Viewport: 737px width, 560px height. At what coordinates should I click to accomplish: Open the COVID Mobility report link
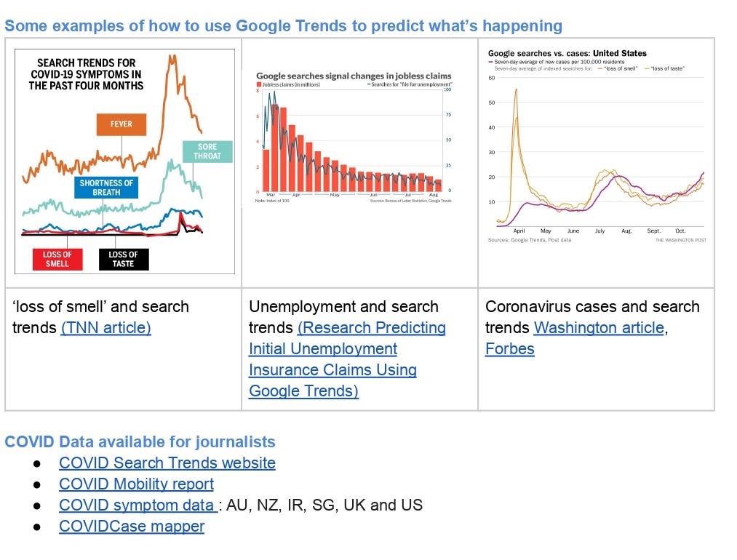[136, 484]
